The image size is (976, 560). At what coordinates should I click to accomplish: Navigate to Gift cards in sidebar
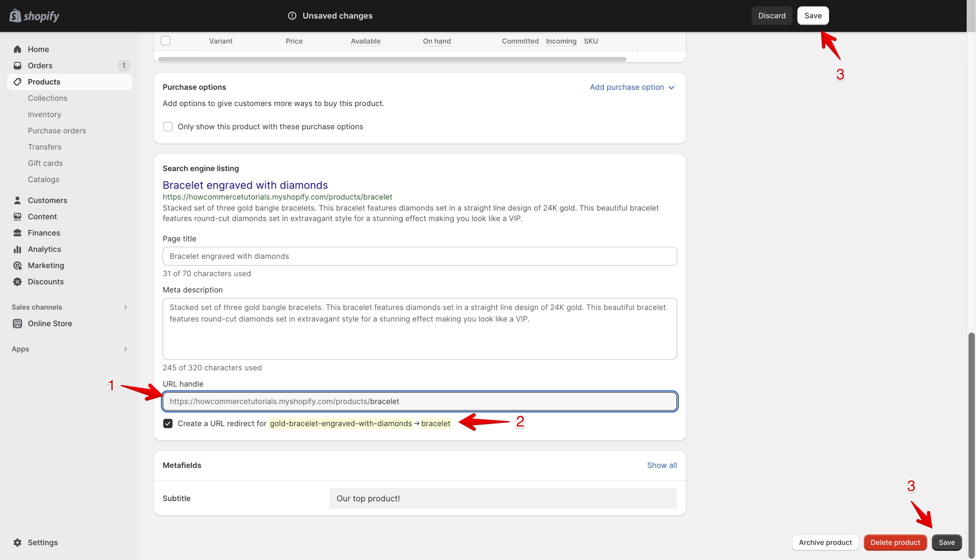tap(45, 163)
